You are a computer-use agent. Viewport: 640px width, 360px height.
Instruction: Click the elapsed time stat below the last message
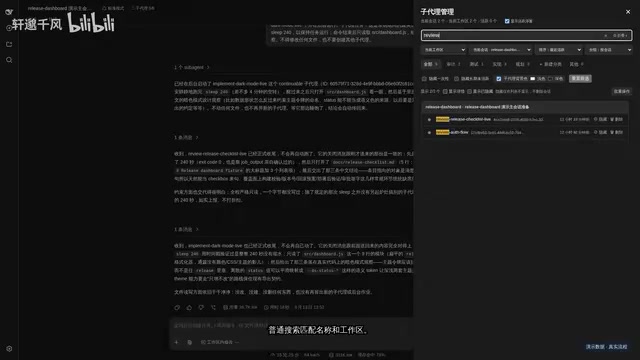pos(276,307)
